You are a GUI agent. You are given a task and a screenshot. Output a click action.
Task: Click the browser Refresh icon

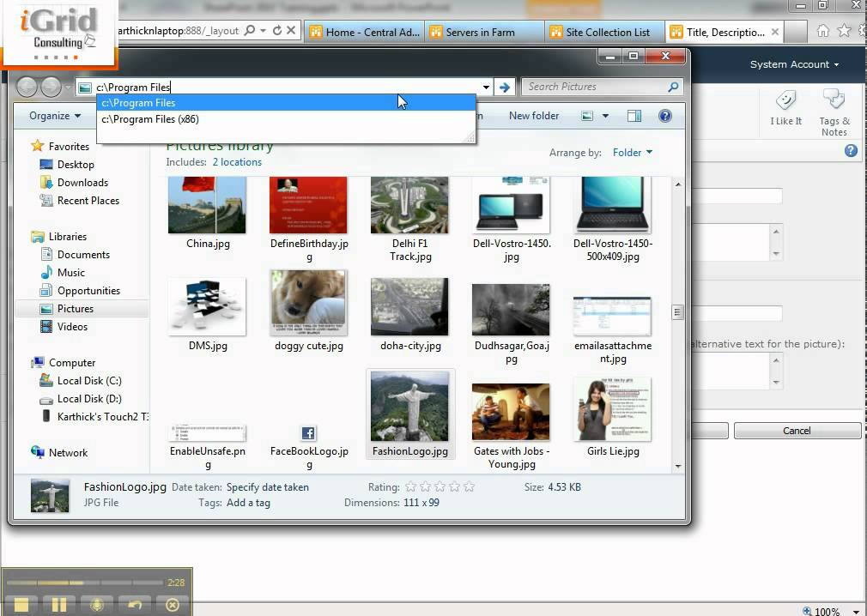click(277, 30)
